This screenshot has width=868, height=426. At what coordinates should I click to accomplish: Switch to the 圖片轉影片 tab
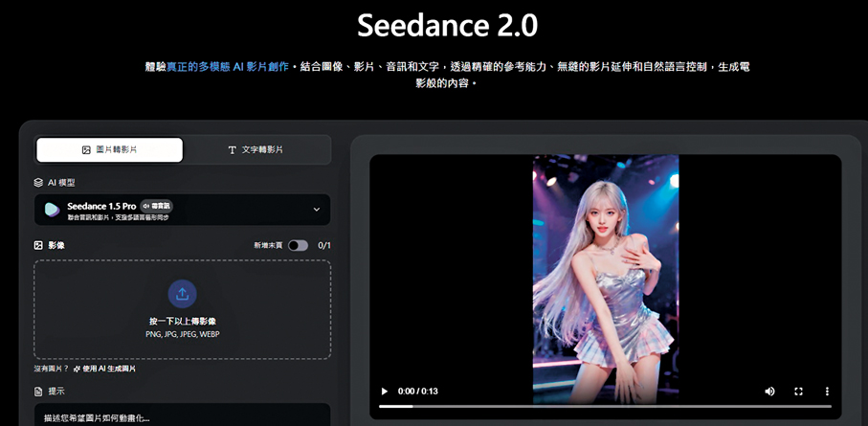click(x=109, y=150)
